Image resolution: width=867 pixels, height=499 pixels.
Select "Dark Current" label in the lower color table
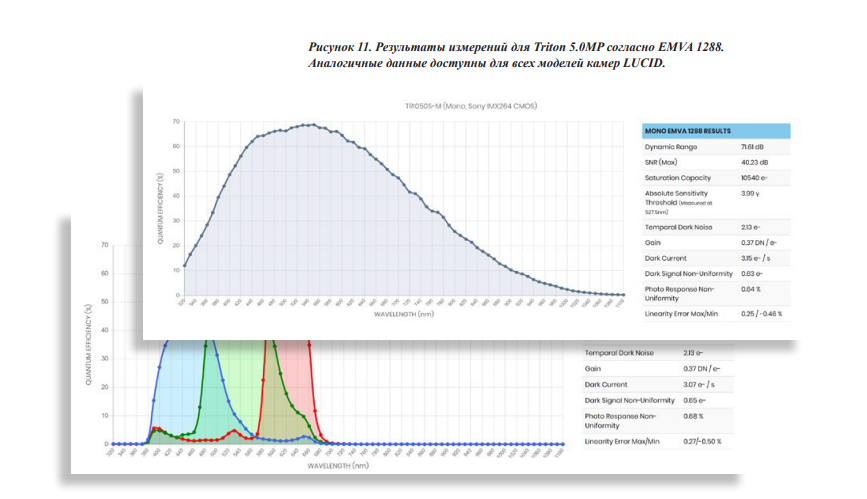tap(606, 384)
